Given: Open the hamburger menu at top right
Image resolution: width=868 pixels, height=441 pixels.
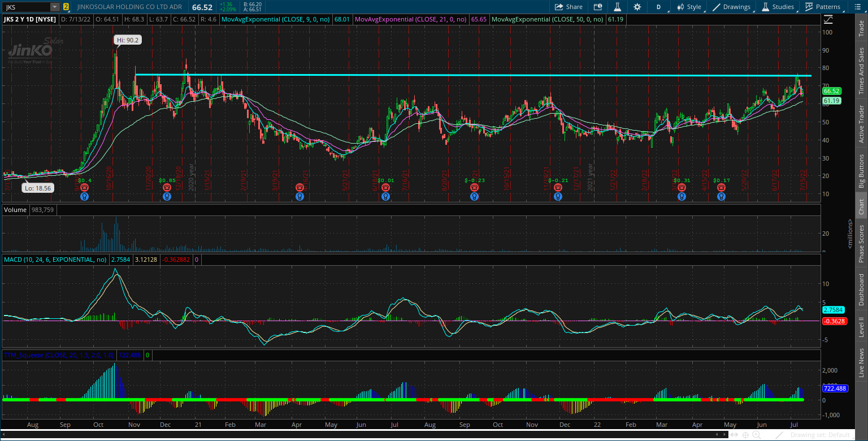Looking at the screenshot, I should click(x=858, y=7).
